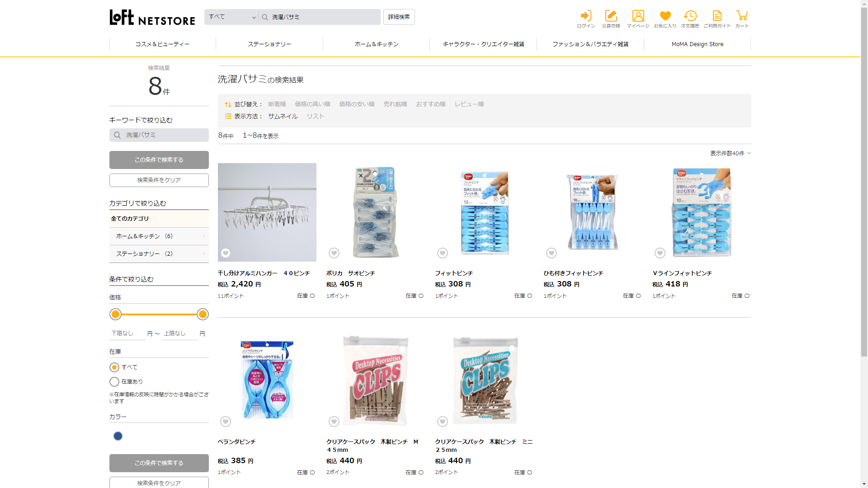
Task: Open MoMA Design Store menu item
Action: (697, 44)
